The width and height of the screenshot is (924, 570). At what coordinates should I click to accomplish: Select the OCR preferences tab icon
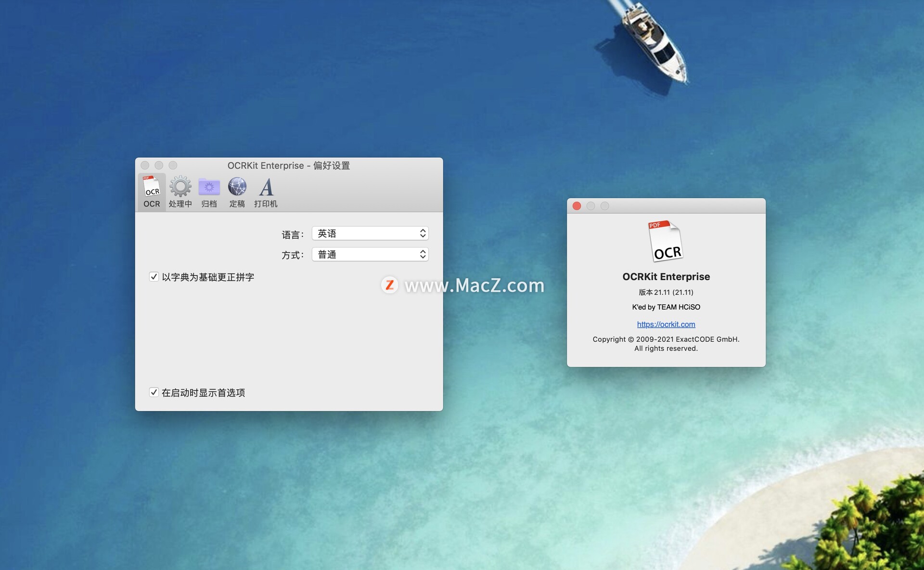point(152,192)
